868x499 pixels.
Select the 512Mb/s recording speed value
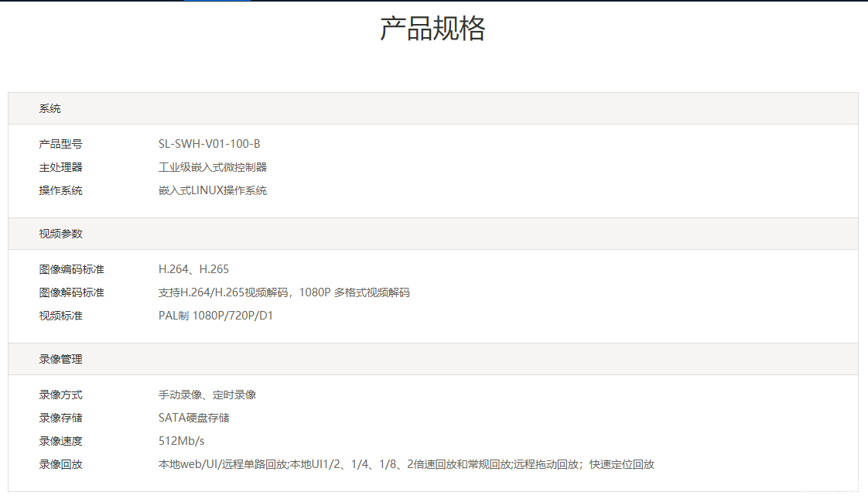[181, 441]
